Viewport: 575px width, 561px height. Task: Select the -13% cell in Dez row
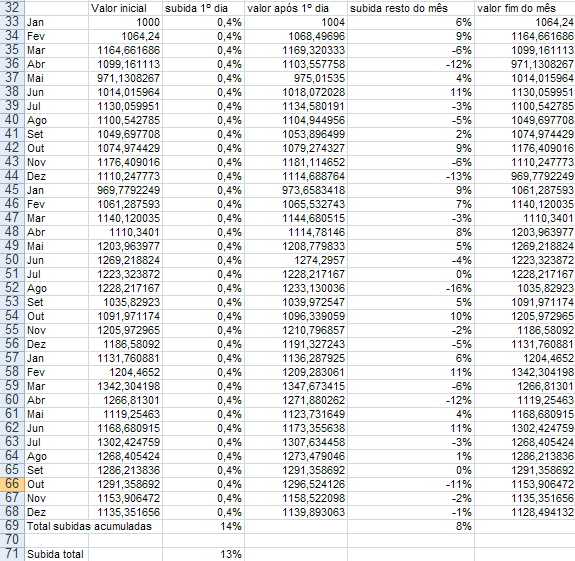(x=411, y=176)
